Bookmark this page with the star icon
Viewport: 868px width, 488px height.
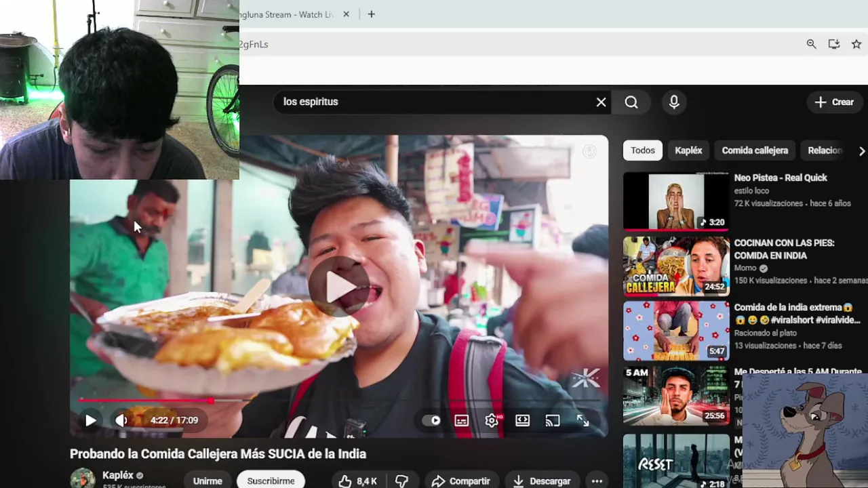coord(856,44)
